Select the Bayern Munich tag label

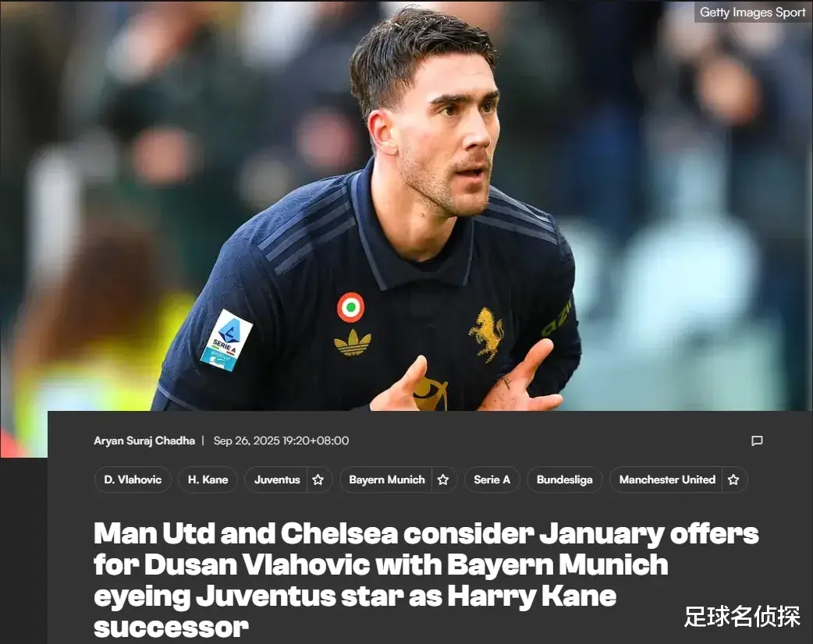point(387,479)
